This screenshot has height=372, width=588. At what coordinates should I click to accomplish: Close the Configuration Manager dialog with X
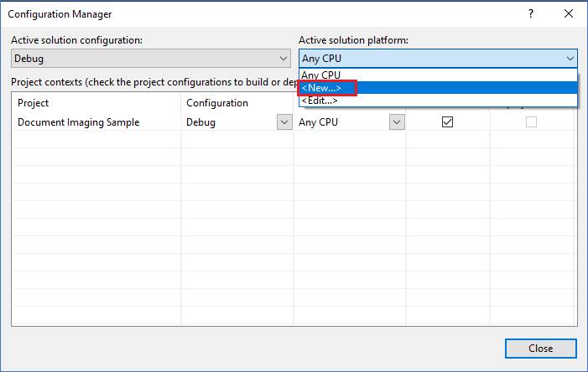coord(569,14)
